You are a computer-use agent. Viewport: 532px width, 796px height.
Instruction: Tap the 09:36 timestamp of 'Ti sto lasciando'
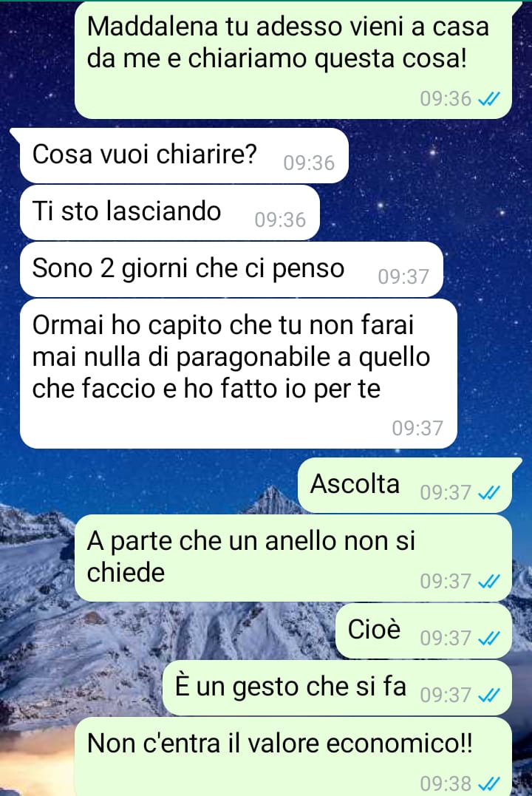tap(280, 220)
